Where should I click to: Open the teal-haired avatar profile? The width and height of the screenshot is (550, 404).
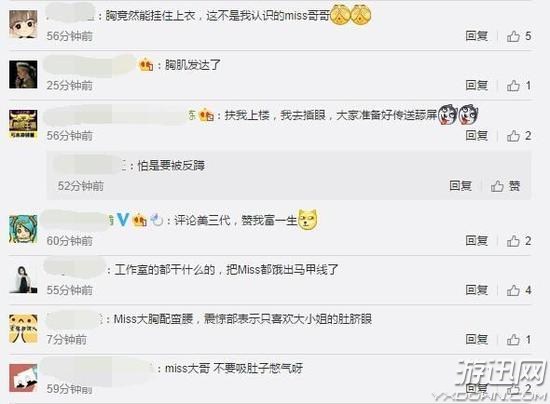[x=23, y=229]
